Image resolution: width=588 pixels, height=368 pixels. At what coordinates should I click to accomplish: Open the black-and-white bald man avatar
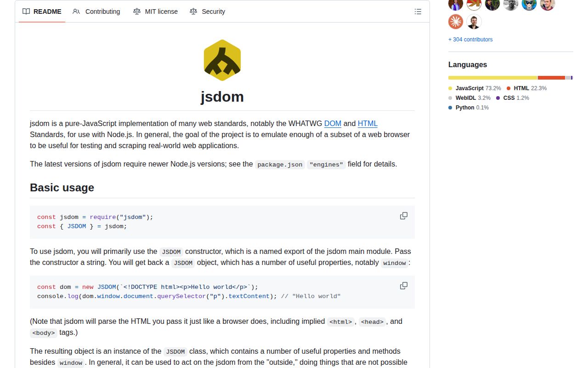click(511, 5)
